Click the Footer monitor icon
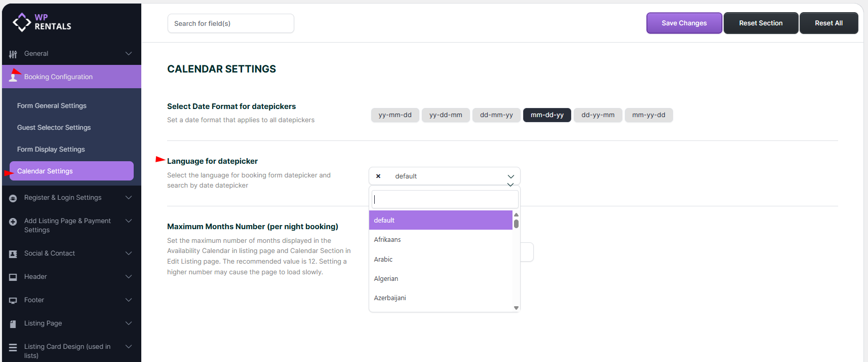868x362 pixels. click(13, 301)
